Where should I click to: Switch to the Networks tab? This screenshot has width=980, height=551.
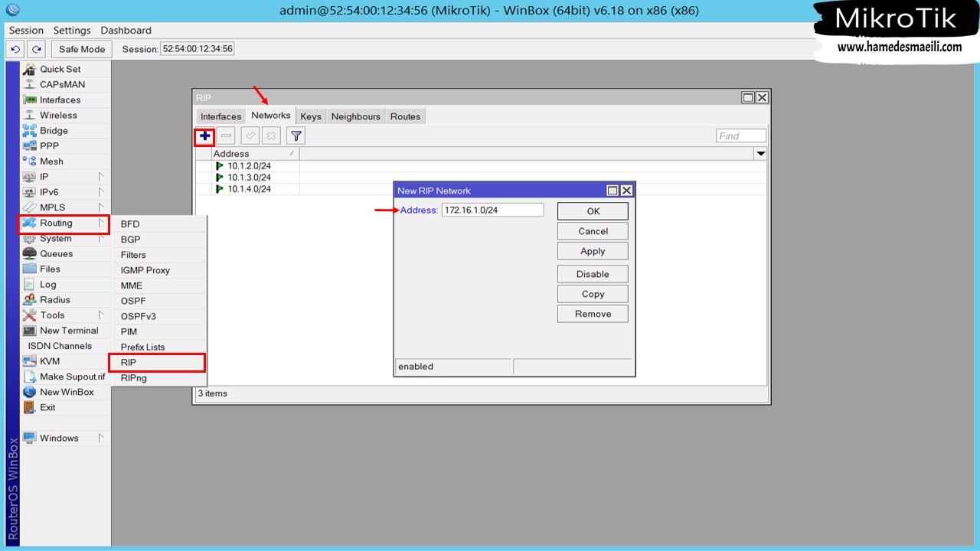click(271, 116)
